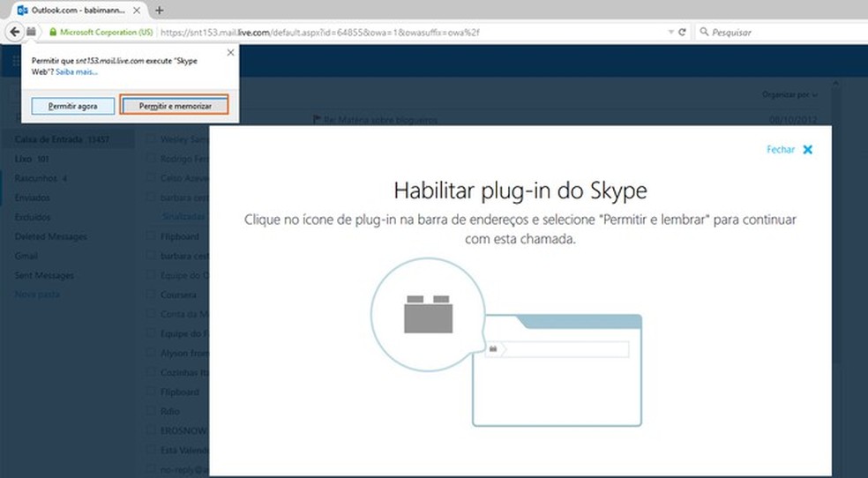Open the Deleted Messages folder
868x478 pixels.
coord(51,236)
